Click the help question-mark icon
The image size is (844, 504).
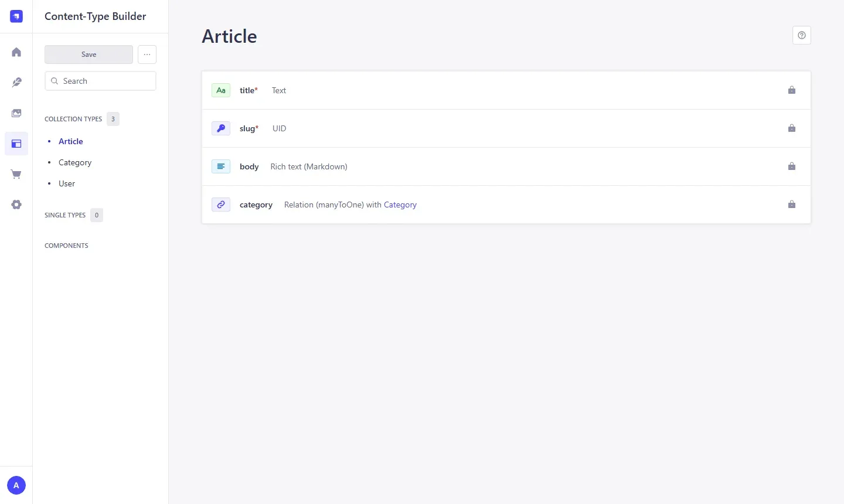[x=802, y=35]
